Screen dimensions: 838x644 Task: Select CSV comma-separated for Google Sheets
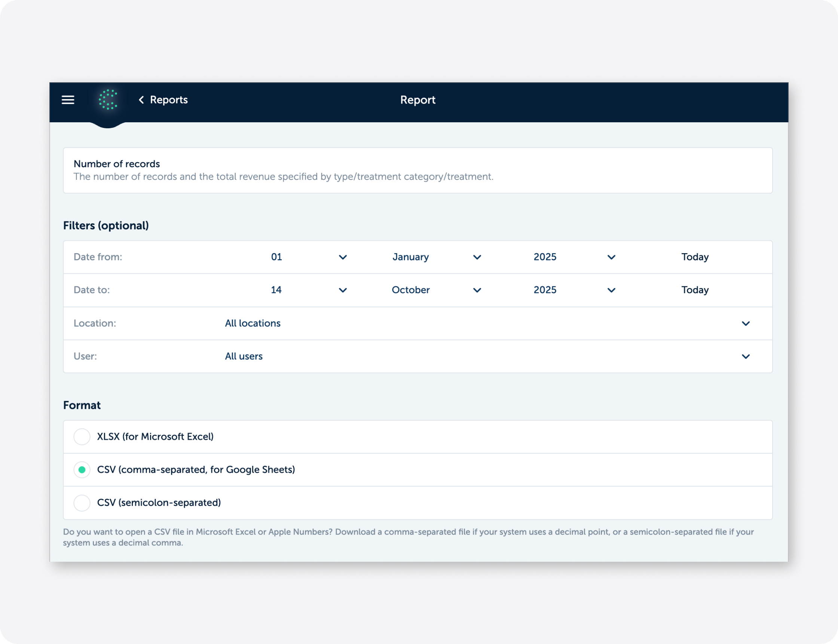[82, 470]
